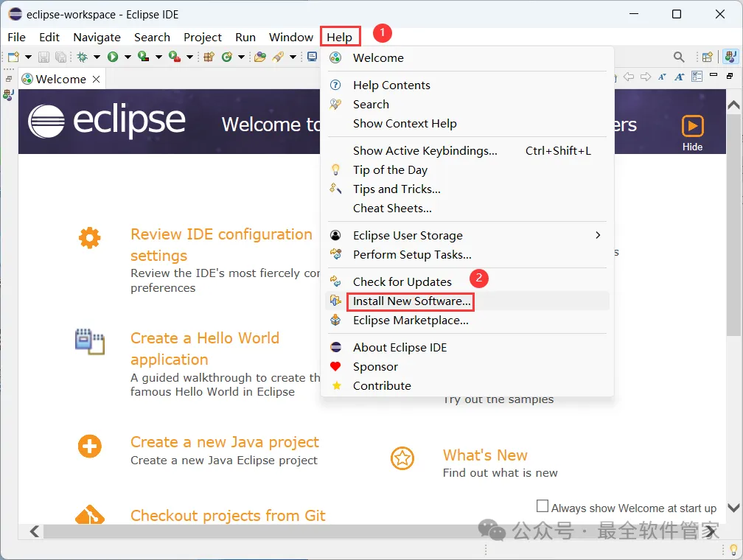Click the Magnify font size A icon
Image resolution: width=743 pixels, height=560 pixels.
click(x=679, y=77)
